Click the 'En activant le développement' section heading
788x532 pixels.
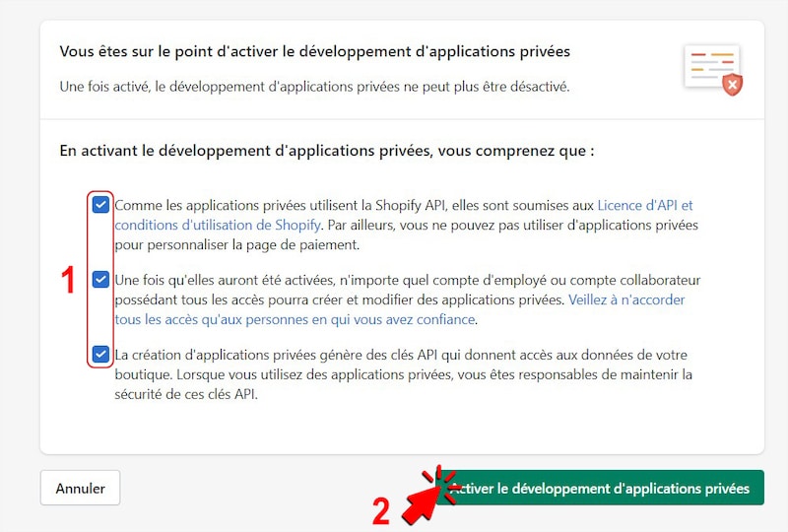click(326, 152)
